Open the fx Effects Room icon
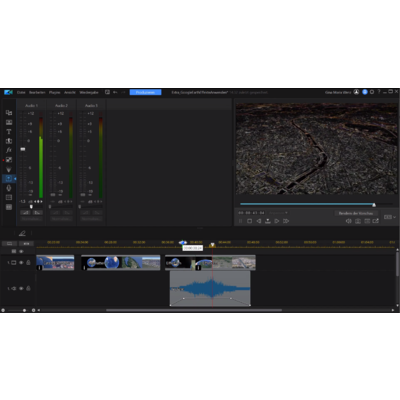400x400 pixels. click(x=9, y=150)
